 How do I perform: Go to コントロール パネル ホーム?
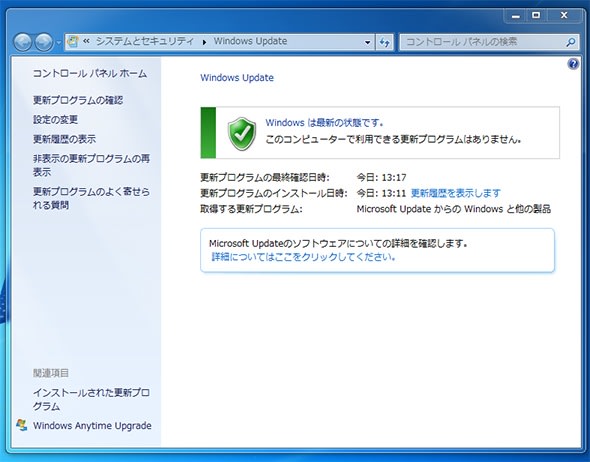point(90,73)
